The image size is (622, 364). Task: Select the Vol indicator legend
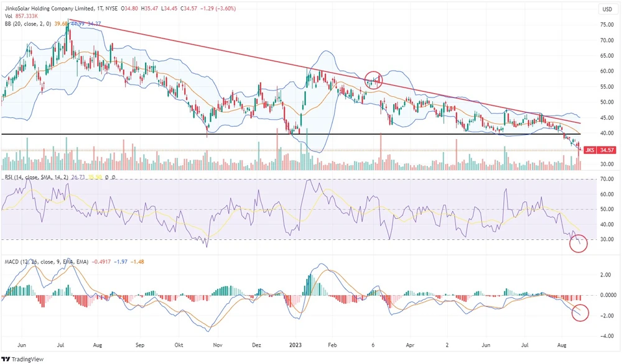pyautogui.click(x=9, y=16)
